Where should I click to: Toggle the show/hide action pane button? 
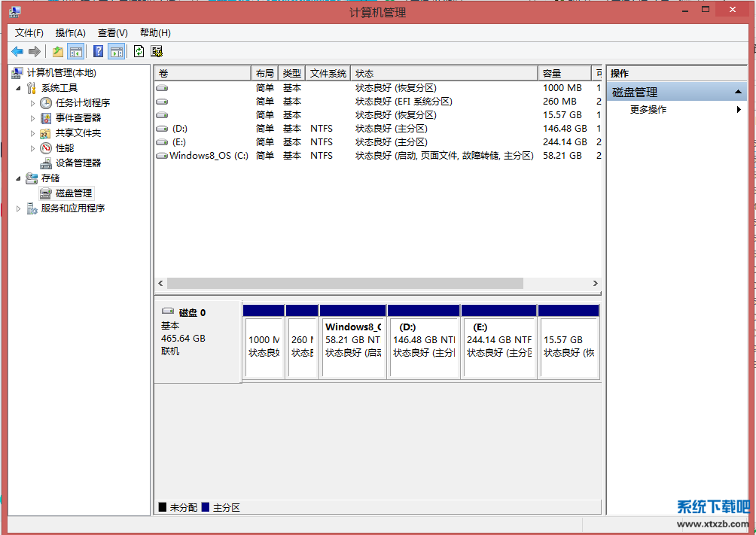[x=116, y=51]
